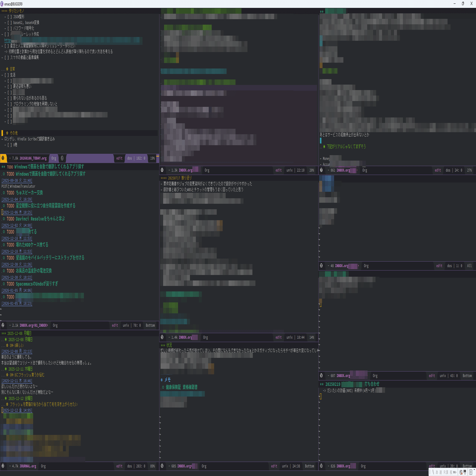
Task: Click the R漢 conversion icon in IME toolbar
Action: 446,472
